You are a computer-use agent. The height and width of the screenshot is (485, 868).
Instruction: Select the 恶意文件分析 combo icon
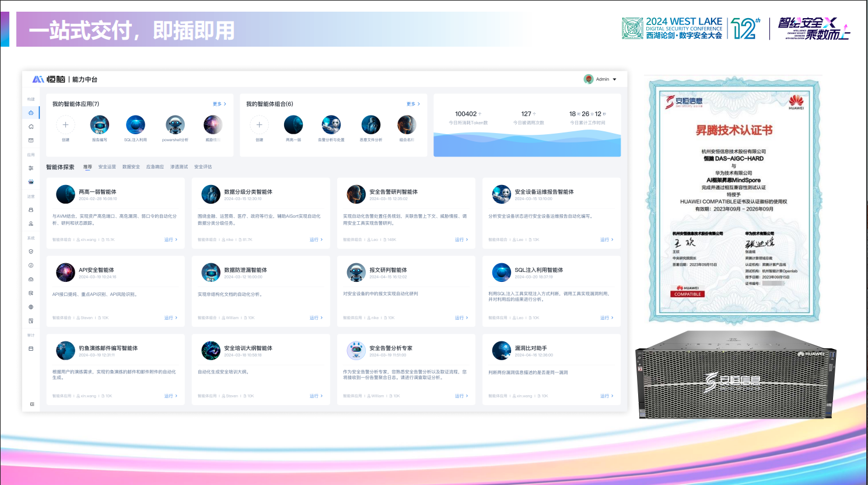pos(370,124)
